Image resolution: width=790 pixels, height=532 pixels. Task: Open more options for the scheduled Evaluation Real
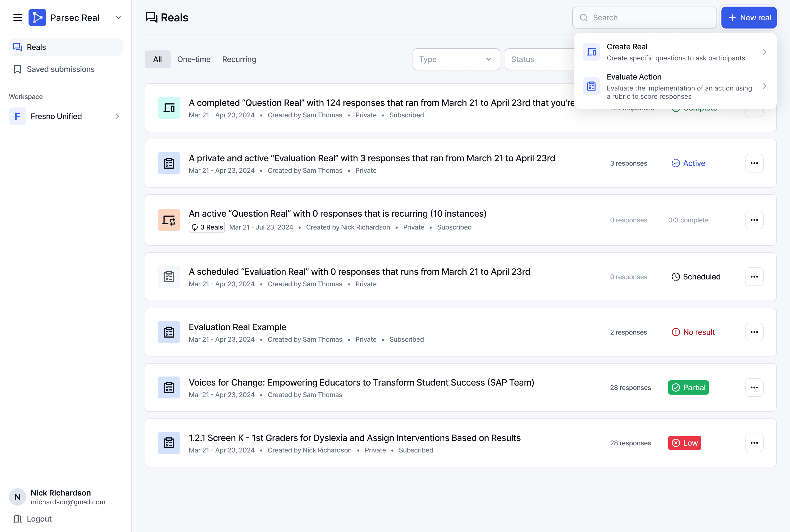pyautogui.click(x=754, y=277)
